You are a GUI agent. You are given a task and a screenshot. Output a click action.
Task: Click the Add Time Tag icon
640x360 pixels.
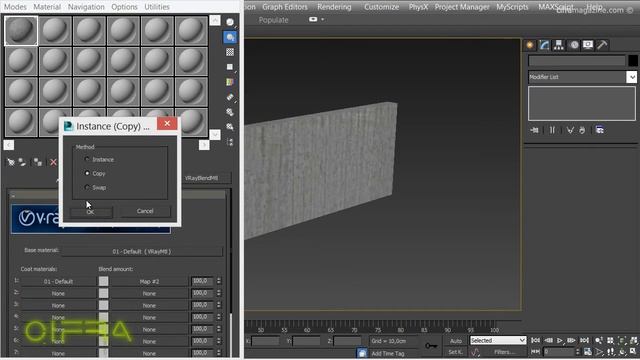[362, 353]
